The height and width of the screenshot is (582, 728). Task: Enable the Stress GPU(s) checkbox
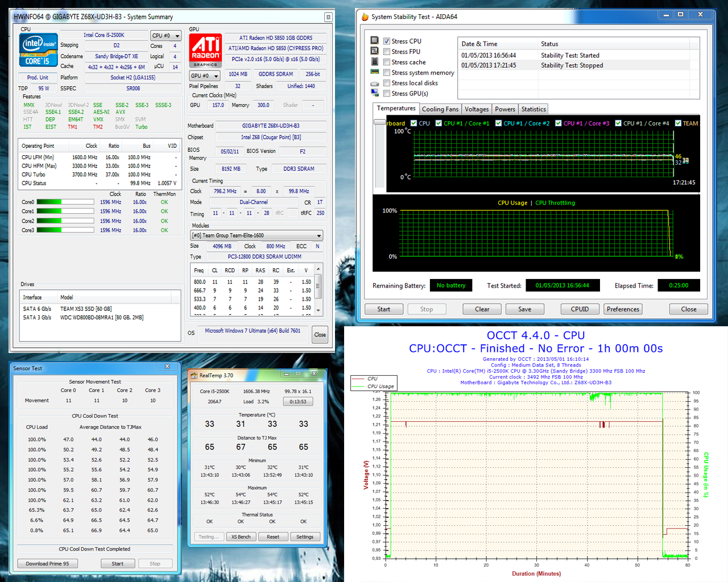click(x=387, y=93)
